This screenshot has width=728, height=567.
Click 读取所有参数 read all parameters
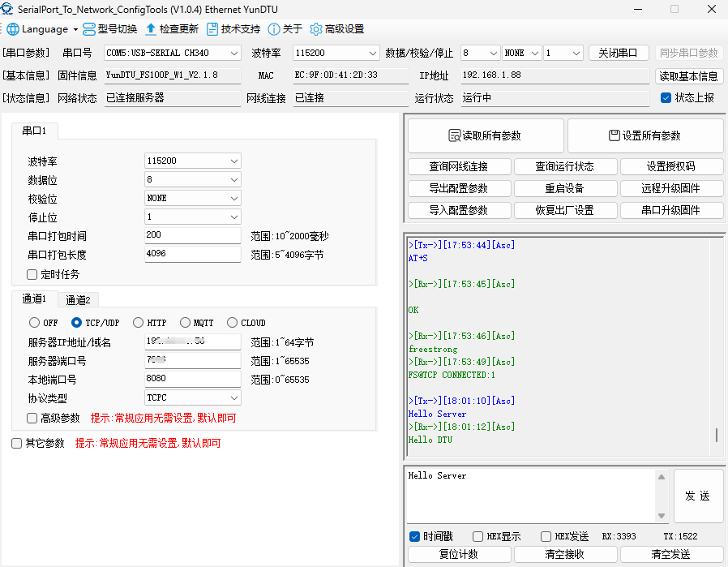point(485,136)
